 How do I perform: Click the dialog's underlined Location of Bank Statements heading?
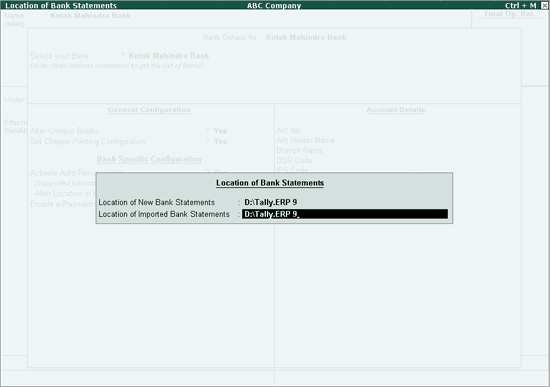coord(270,183)
